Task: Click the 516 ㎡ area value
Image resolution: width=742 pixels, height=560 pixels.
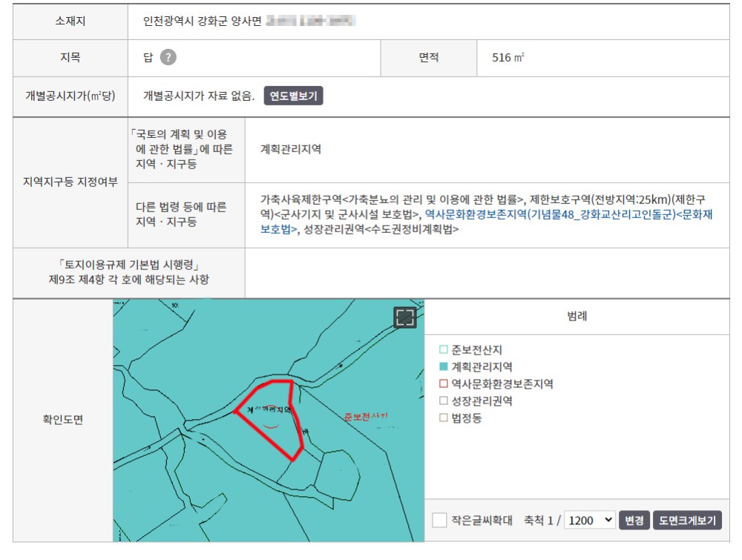Action: coord(508,57)
